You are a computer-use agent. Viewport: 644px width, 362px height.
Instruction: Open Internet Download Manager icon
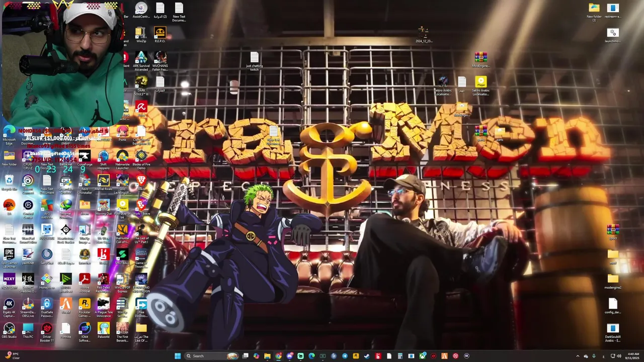coord(65,209)
